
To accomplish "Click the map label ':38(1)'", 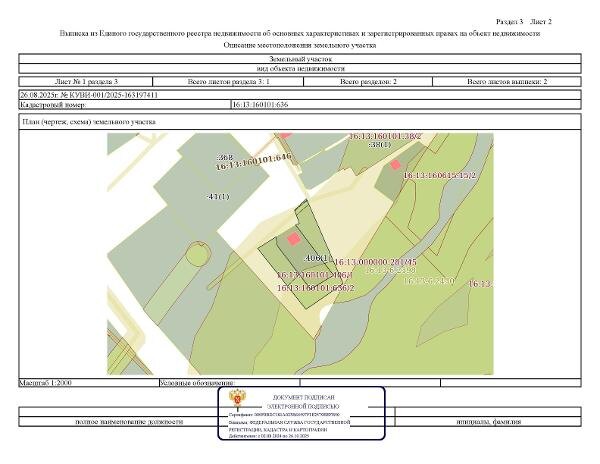I will tap(380, 145).
